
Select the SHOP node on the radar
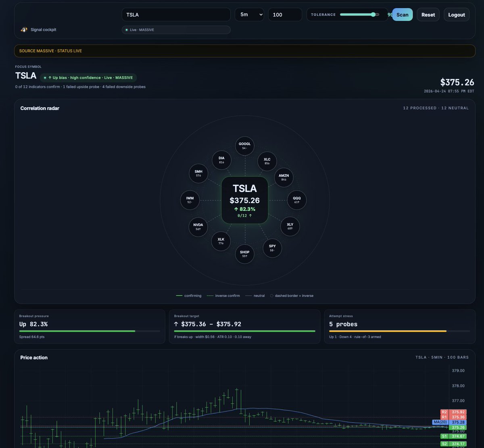point(244,254)
